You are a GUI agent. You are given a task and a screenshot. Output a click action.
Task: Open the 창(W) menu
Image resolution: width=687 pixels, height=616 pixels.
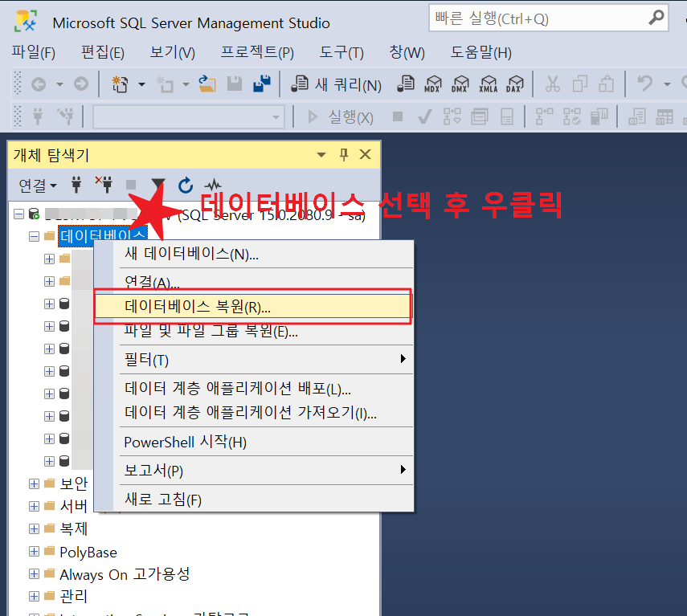(407, 52)
